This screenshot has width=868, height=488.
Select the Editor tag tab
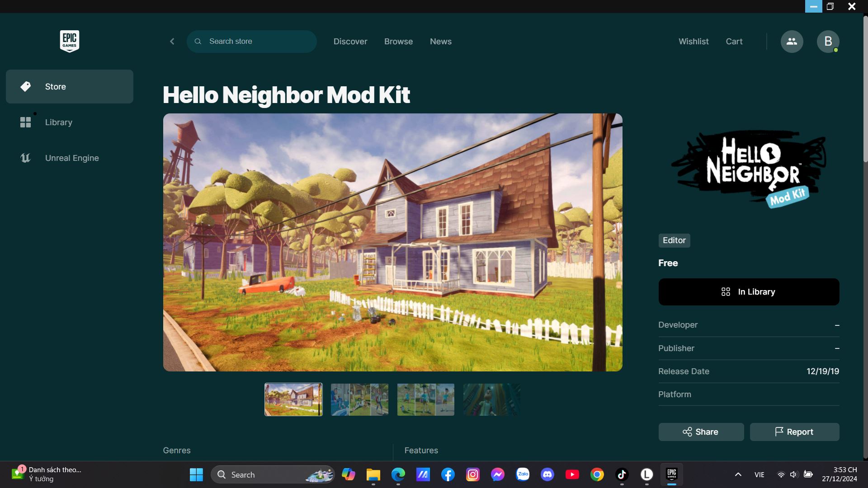point(674,240)
